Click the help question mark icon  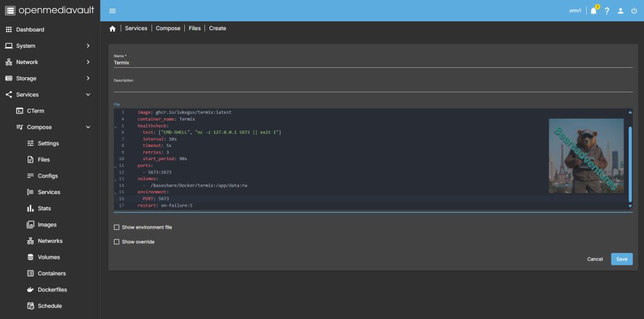click(607, 11)
